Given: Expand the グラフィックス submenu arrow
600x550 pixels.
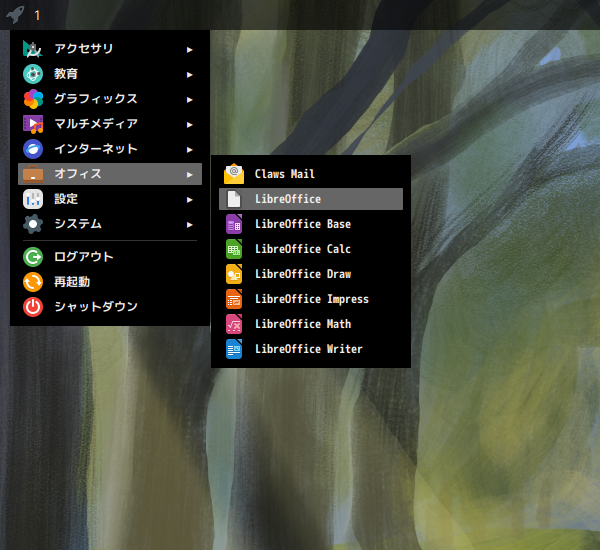Looking at the screenshot, I should (189, 100).
